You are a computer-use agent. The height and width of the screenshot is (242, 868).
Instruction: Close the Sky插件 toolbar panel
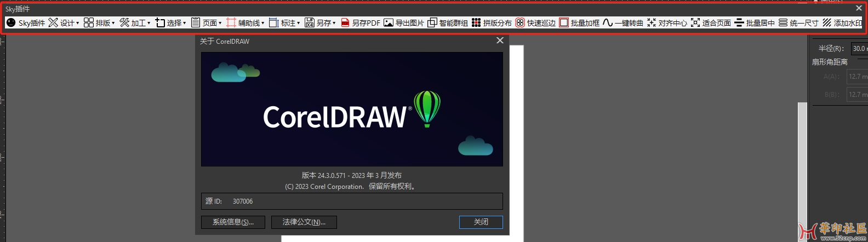[x=859, y=8]
